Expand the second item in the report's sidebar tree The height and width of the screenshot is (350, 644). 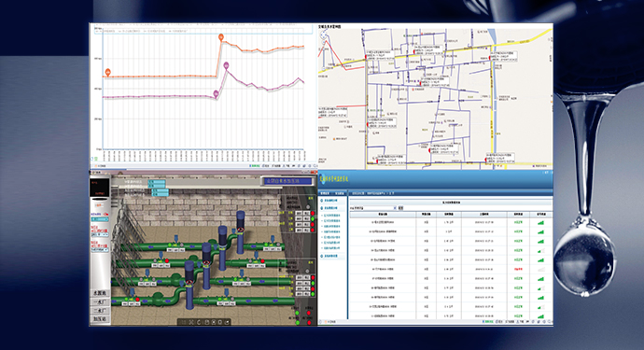point(331,208)
